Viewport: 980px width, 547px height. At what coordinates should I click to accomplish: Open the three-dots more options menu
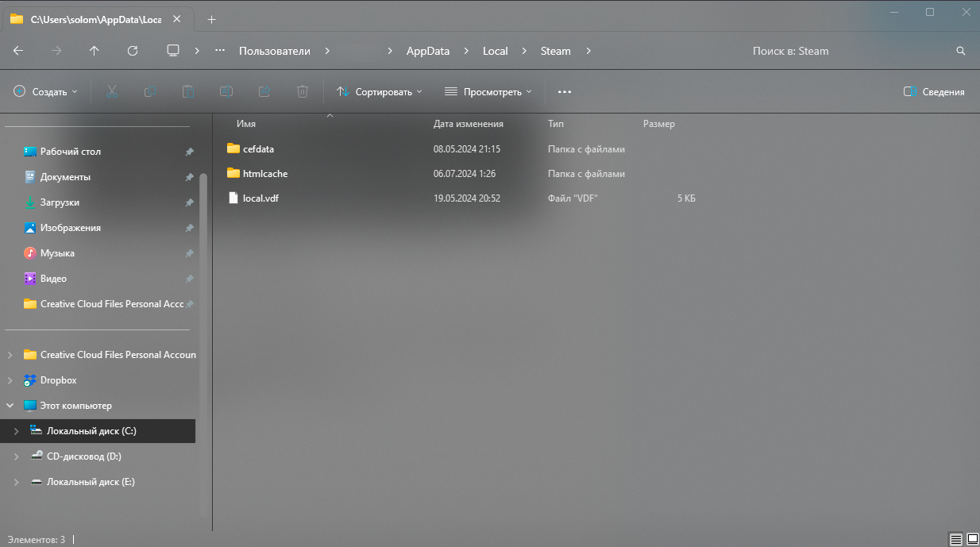(565, 92)
